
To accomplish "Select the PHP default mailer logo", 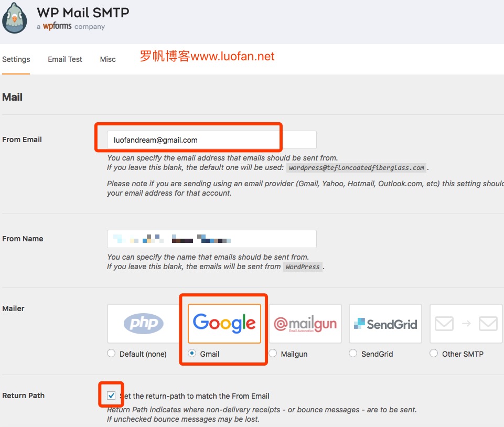I will (143, 324).
